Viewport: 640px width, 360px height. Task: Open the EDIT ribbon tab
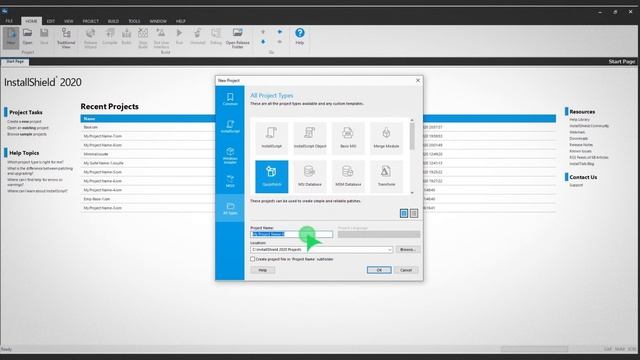pyautogui.click(x=51, y=21)
